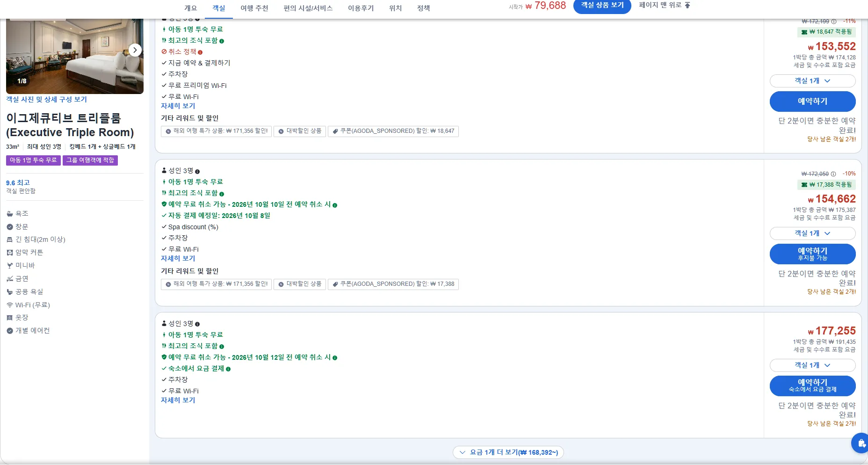Open 객실 사진 및 상세 구성 보기 link
868x465 pixels.
46,100
